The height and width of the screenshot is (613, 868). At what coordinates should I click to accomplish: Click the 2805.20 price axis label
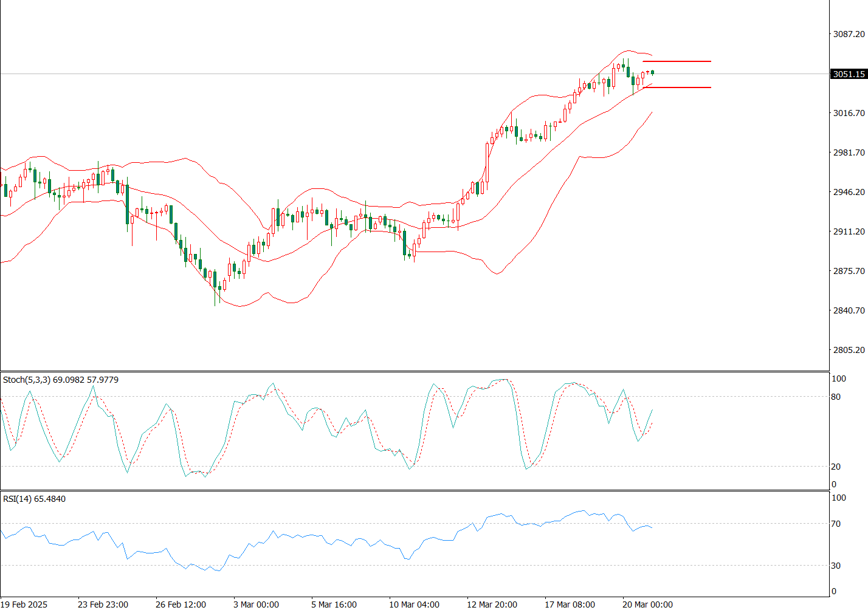tap(849, 350)
